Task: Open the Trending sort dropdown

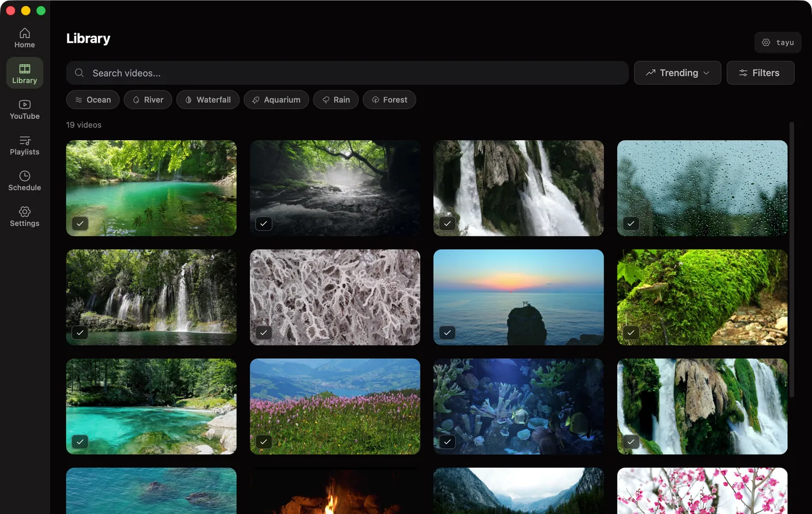Action: 678,73
